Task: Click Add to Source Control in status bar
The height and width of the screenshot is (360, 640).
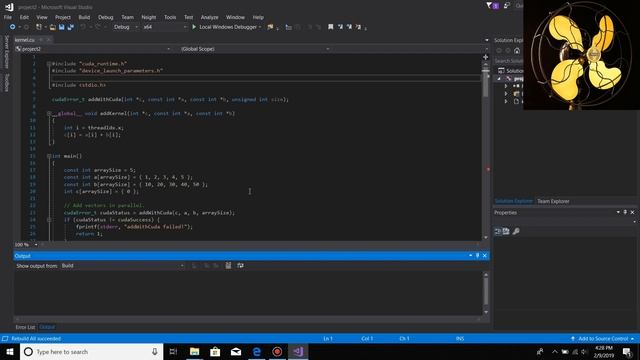Action: tap(602, 339)
